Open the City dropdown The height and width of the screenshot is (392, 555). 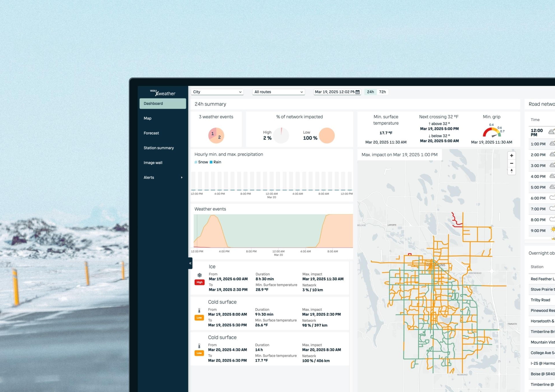pyautogui.click(x=217, y=92)
